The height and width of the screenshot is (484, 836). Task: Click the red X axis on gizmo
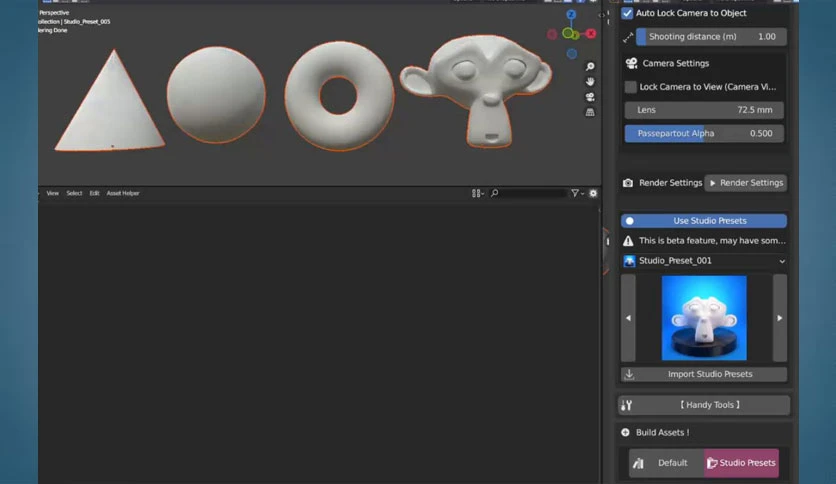click(x=591, y=34)
